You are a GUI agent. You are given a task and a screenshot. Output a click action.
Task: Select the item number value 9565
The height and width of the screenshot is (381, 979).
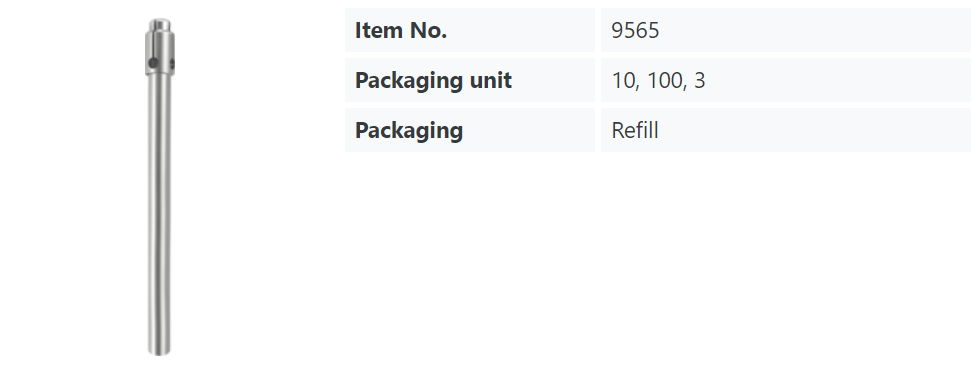tap(635, 30)
